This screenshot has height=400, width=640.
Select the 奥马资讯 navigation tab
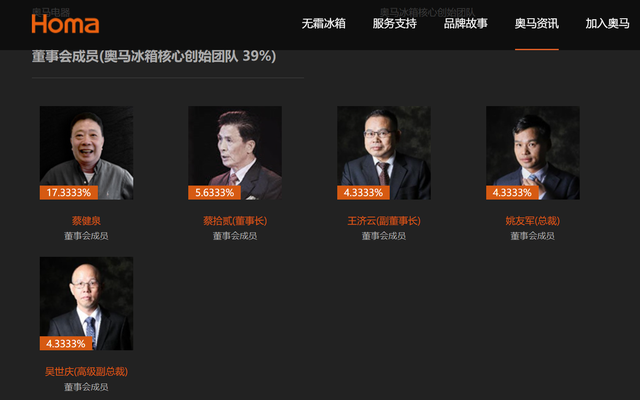pos(537,24)
